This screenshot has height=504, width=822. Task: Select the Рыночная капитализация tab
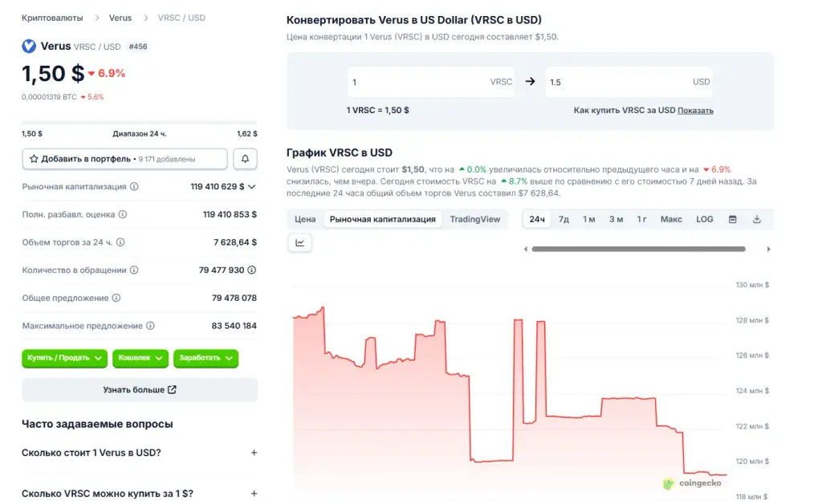coord(383,219)
